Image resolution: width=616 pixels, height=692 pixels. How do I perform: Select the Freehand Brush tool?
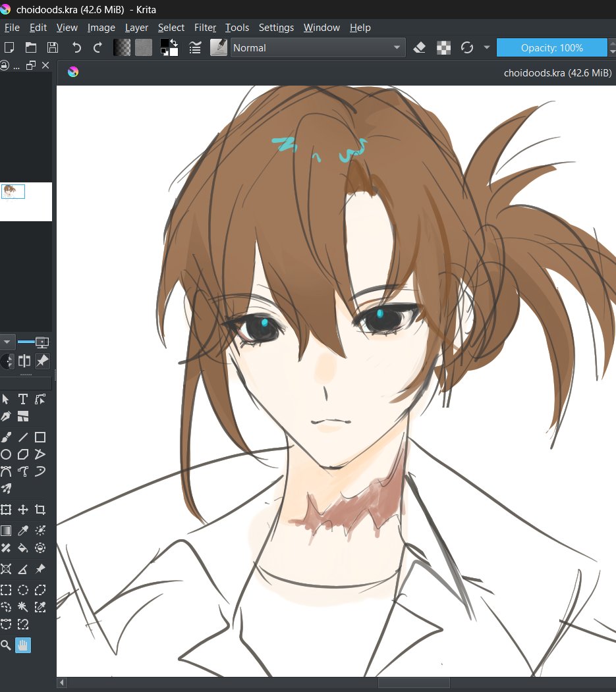(6, 437)
